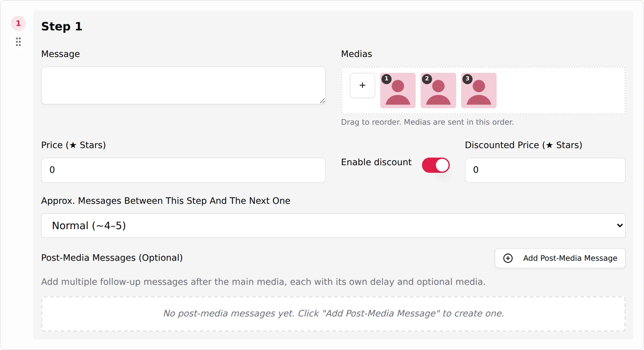
Task: Click the step number 1 badge
Action: coord(18,23)
